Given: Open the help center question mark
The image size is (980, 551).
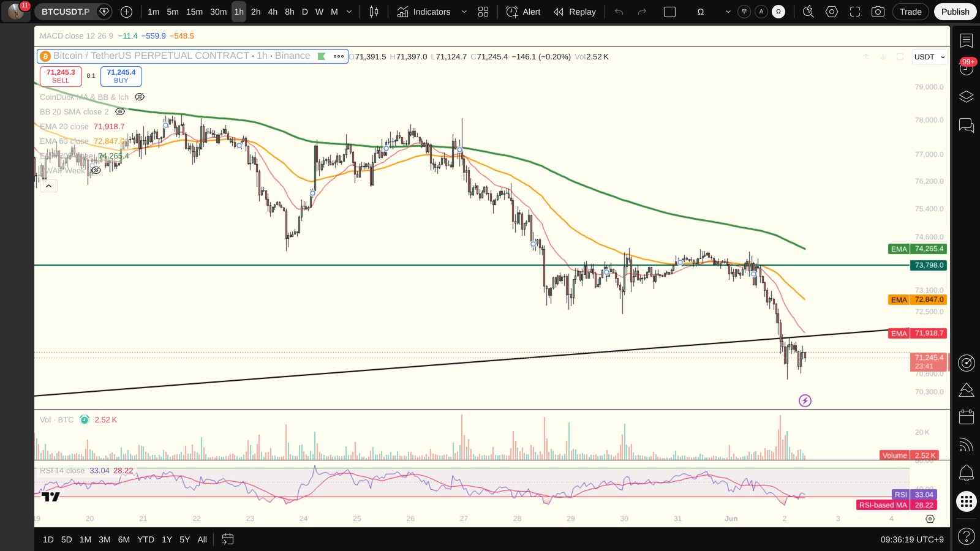Looking at the screenshot, I should (x=966, y=536).
